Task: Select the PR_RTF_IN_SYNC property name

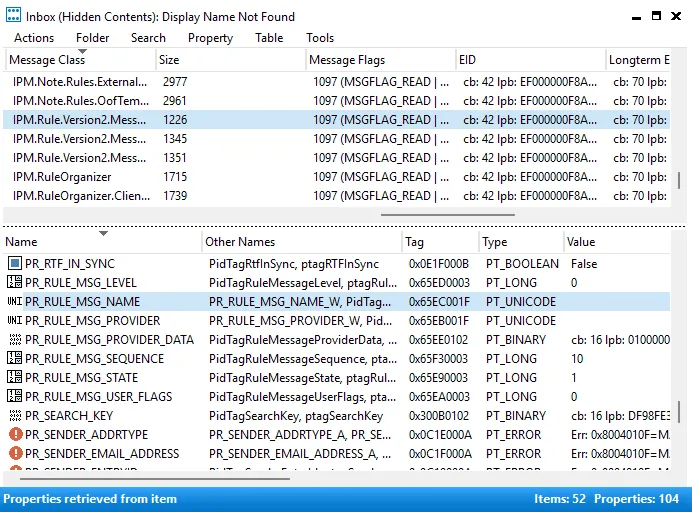Action: tap(70, 264)
